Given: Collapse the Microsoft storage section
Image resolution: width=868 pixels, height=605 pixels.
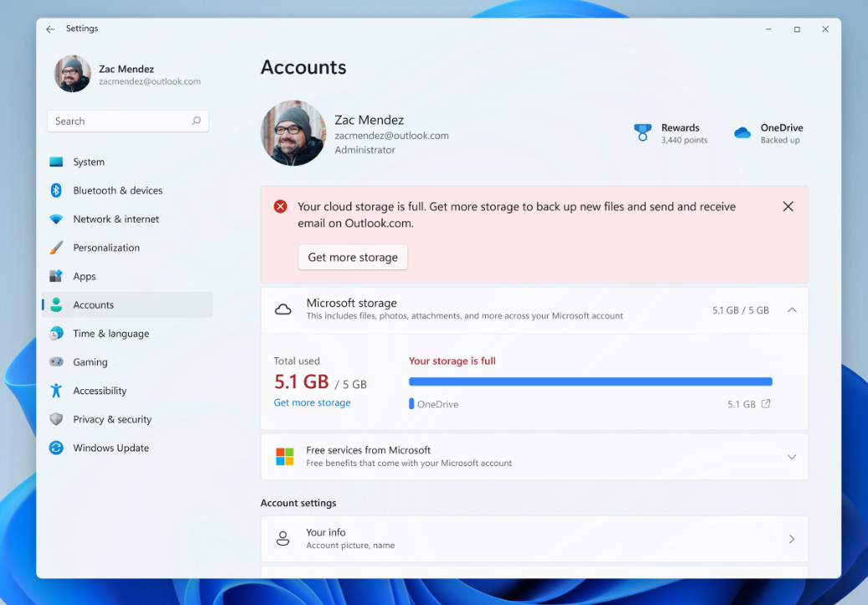Looking at the screenshot, I should pyautogui.click(x=792, y=310).
